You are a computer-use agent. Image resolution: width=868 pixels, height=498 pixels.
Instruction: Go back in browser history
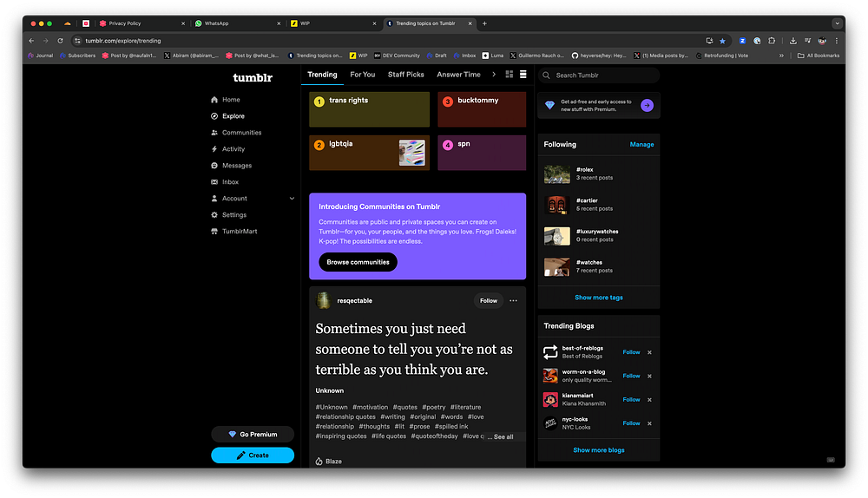(31, 41)
